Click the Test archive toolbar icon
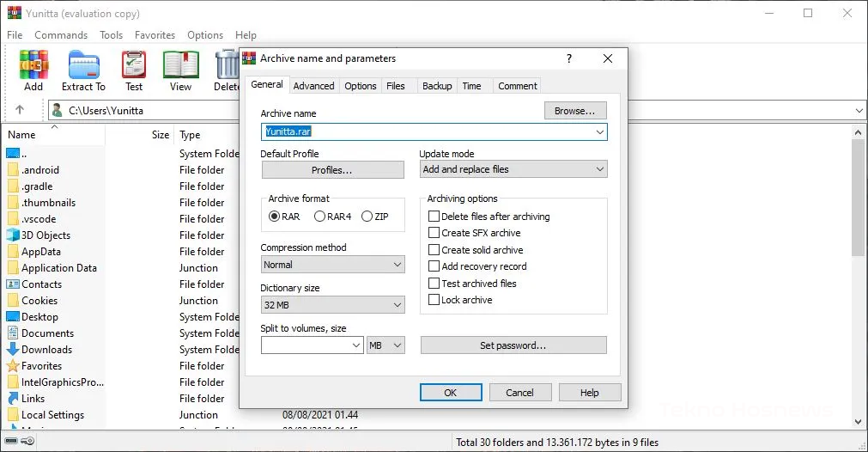The width and height of the screenshot is (868, 452). click(134, 64)
